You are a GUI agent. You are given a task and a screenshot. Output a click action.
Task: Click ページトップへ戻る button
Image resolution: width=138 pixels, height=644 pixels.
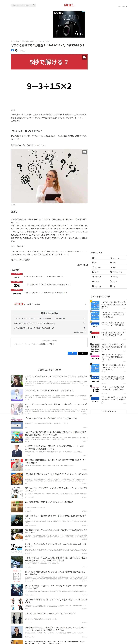coord(109,411)
